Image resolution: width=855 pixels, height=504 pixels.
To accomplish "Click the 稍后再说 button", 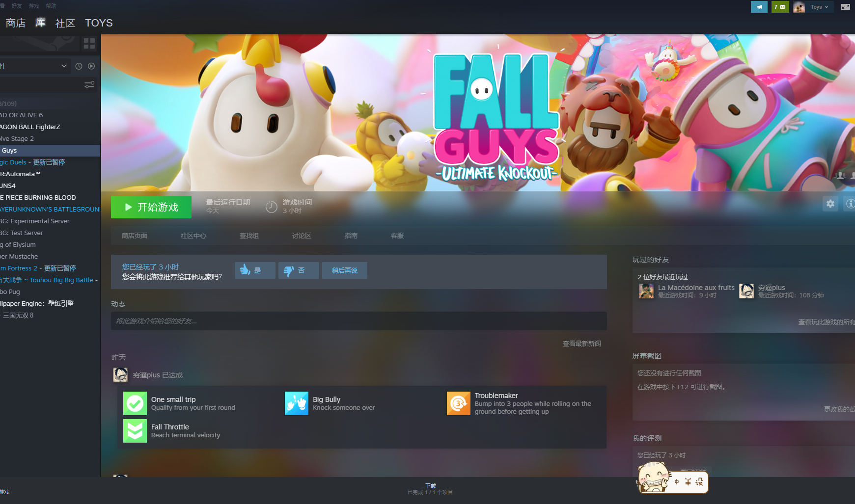I will point(345,270).
